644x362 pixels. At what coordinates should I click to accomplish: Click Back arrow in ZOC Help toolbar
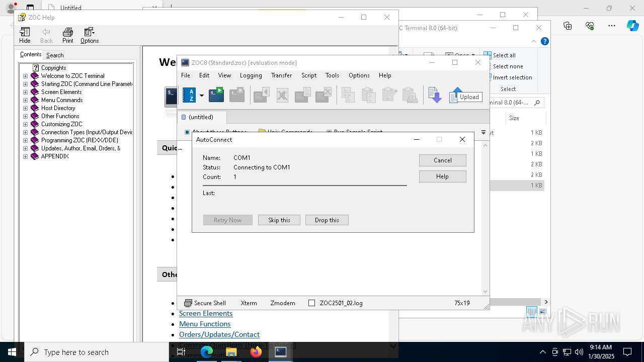(46, 36)
